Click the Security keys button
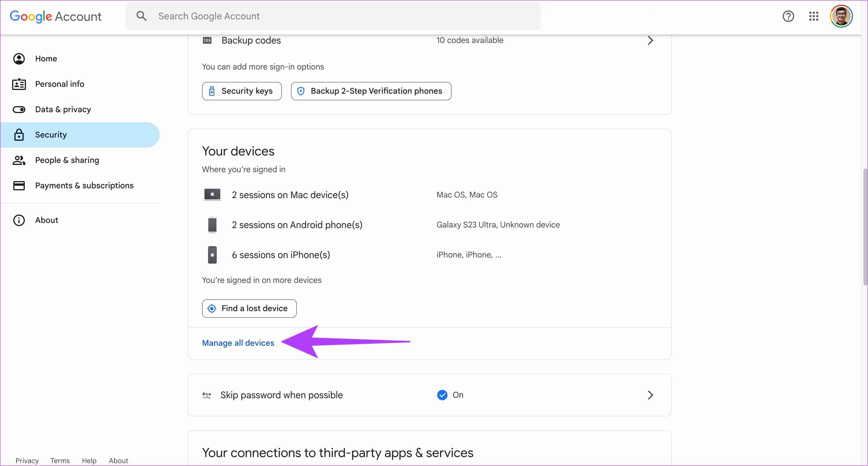 click(241, 91)
